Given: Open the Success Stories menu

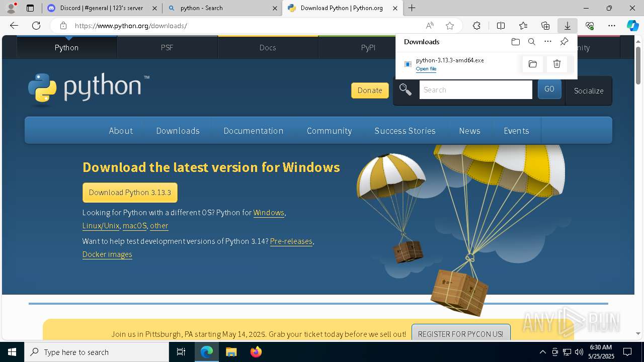Looking at the screenshot, I should click(x=405, y=131).
